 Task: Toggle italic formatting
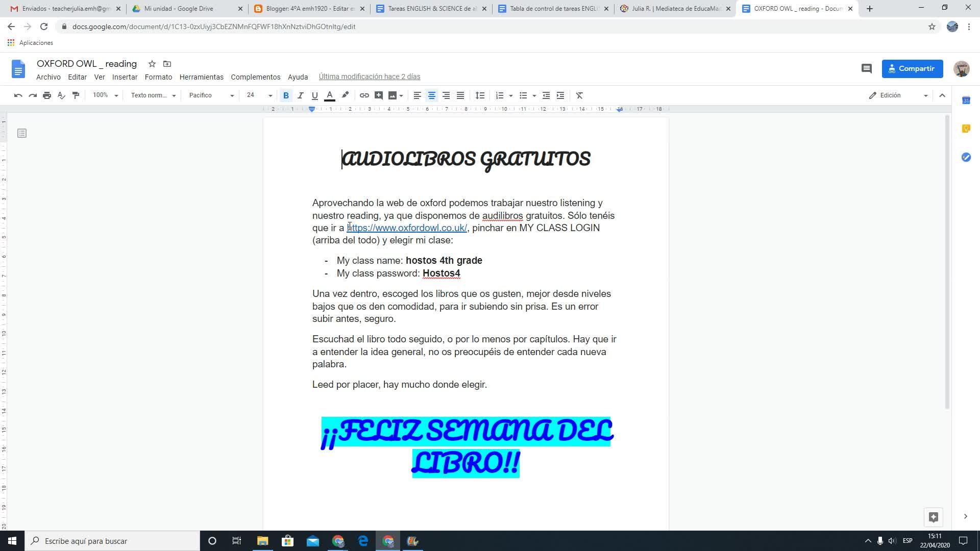(300, 95)
